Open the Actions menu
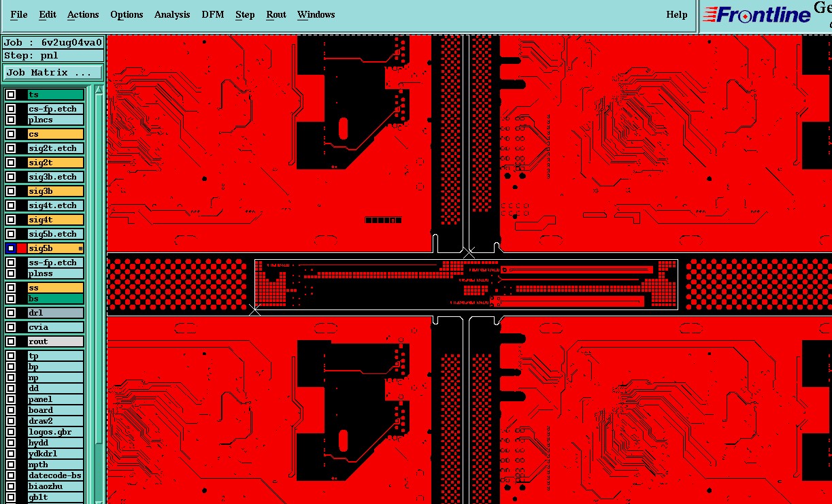Screen dimensions: 832x504 pos(83,14)
